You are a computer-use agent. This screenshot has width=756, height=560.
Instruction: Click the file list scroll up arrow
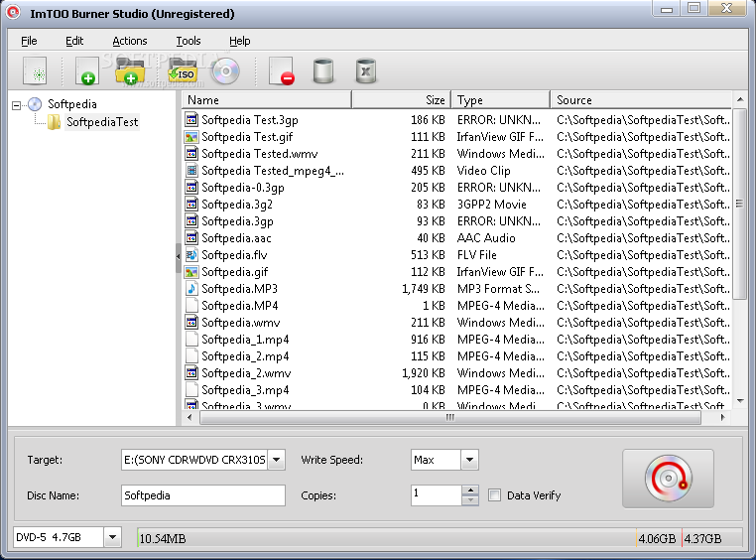click(740, 99)
